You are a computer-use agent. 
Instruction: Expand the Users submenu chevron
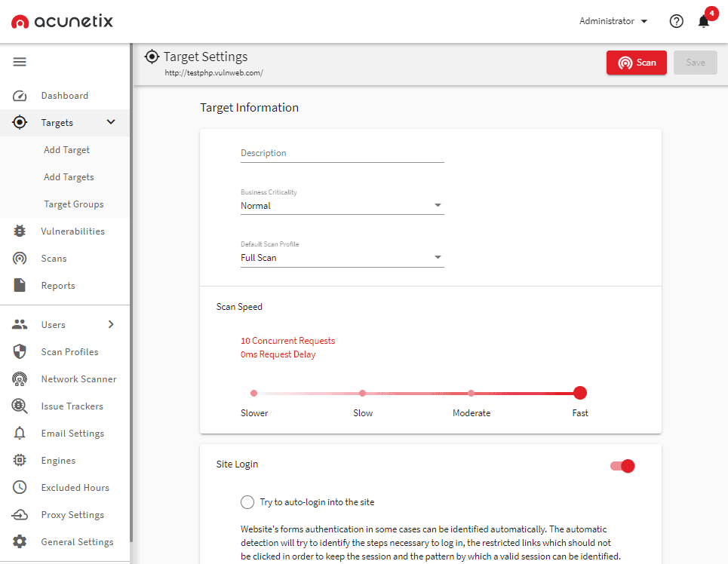(x=111, y=324)
